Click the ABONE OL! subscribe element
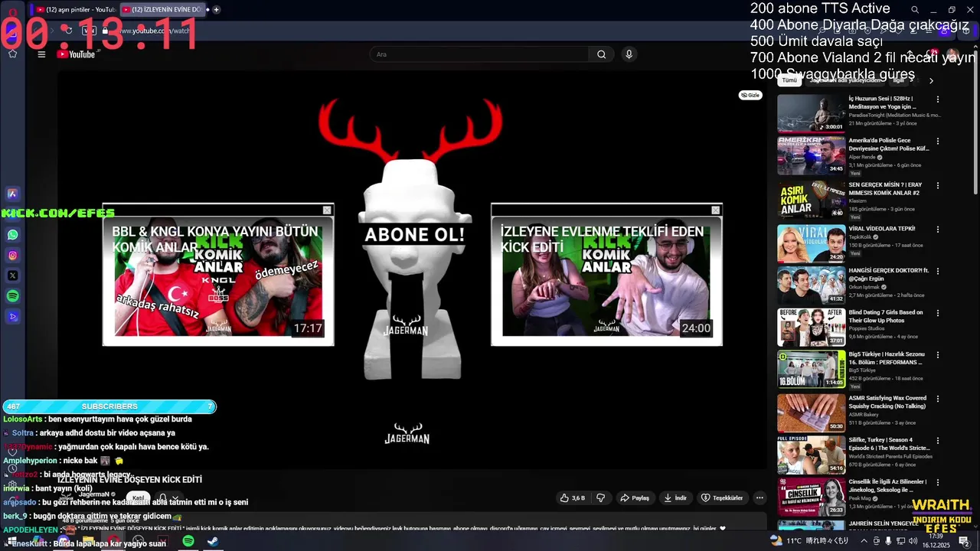 click(414, 234)
